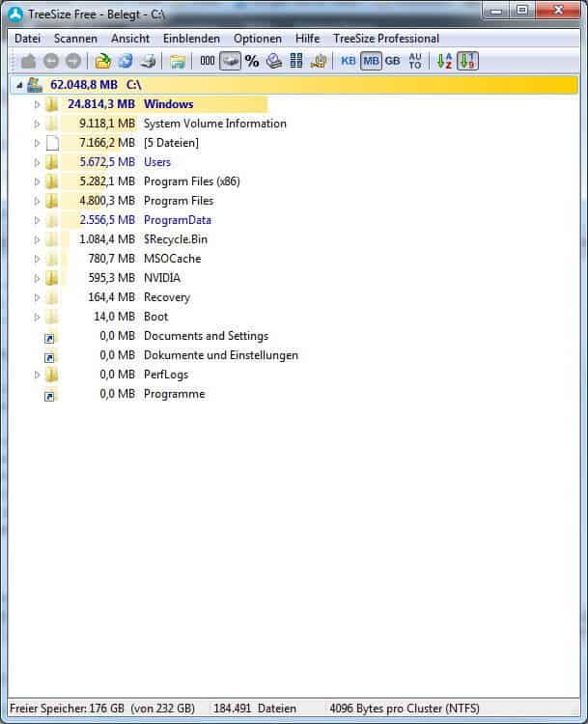
Task: Expand the Boot folder
Action: [37, 318]
